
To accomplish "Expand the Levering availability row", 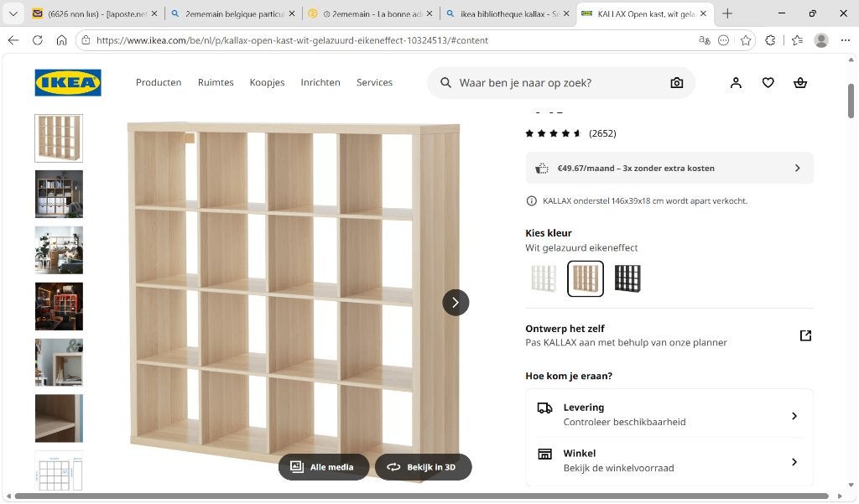I will coord(669,415).
